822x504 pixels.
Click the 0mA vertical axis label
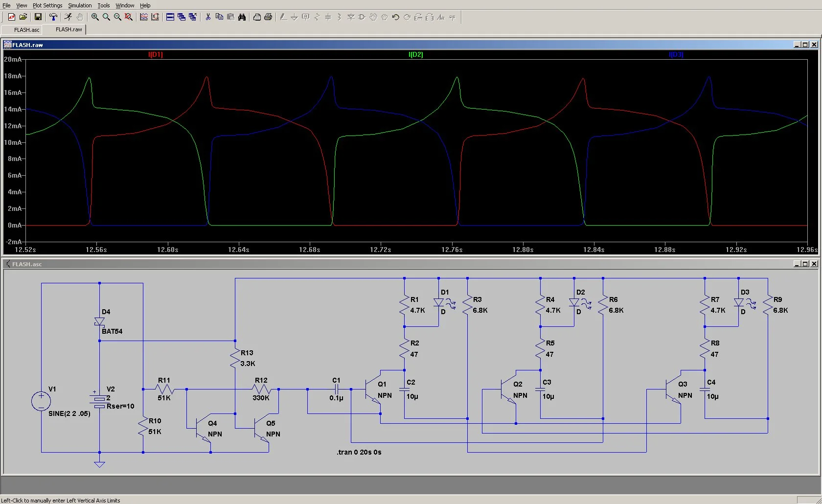15,225
